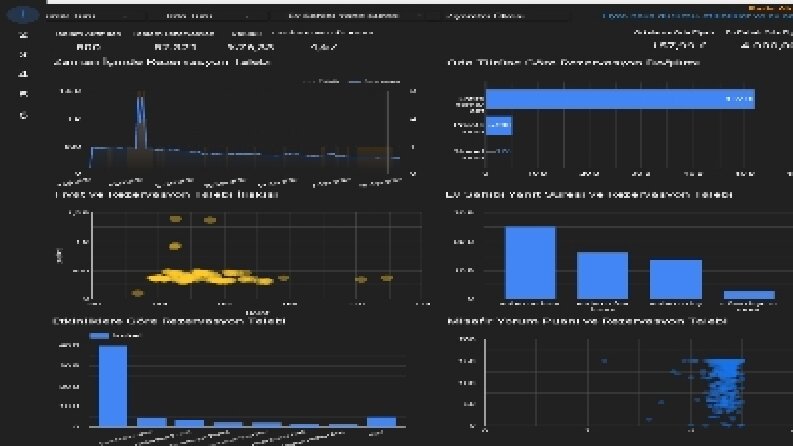
Task: Select the longest bar in Oda Türüne chart
Action: pyautogui.click(x=620, y=99)
